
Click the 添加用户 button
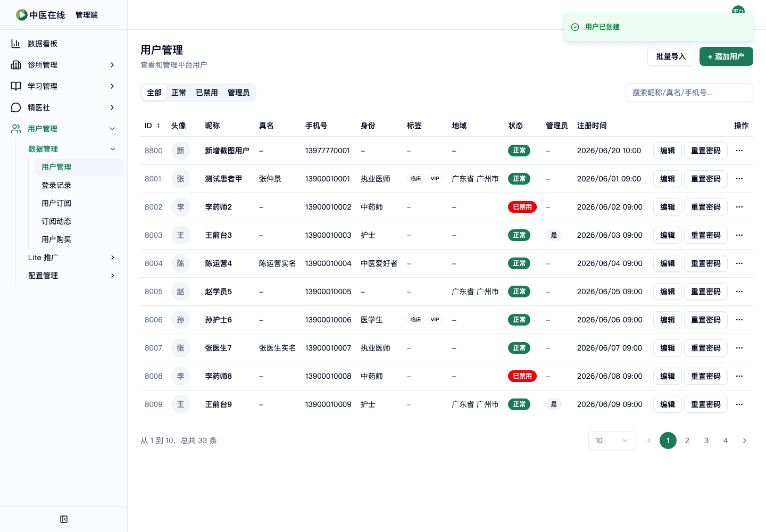click(726, 56)
